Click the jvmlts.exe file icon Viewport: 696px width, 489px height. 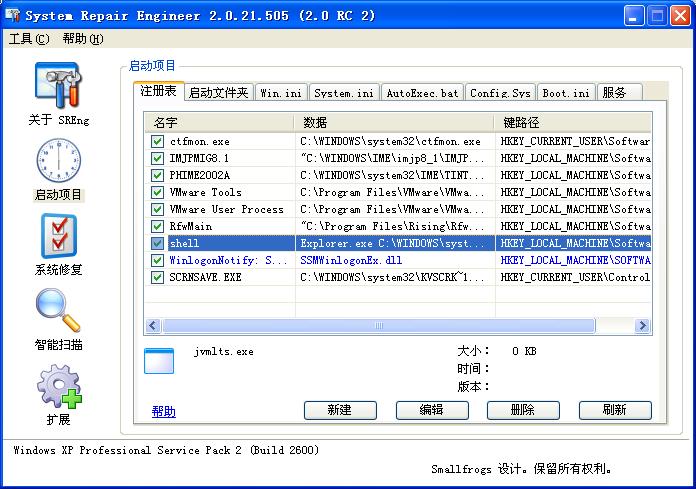159,361
